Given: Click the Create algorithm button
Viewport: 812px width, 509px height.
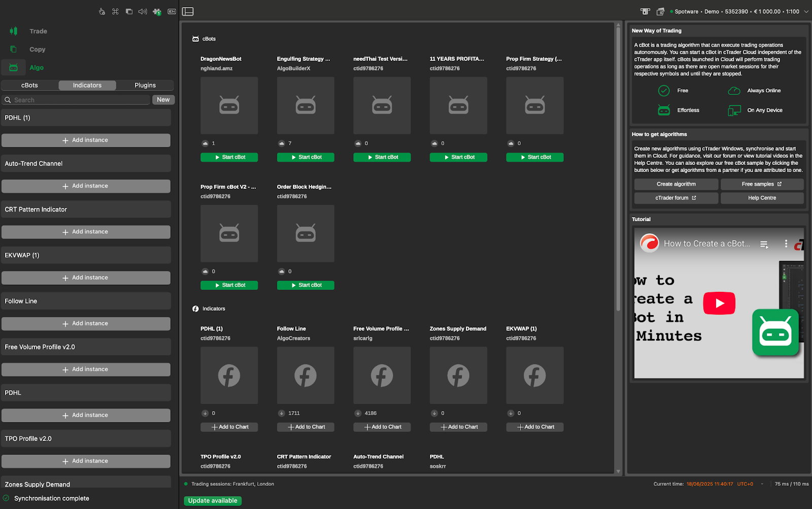Looking at the screenshot, I should pos(676,184).
